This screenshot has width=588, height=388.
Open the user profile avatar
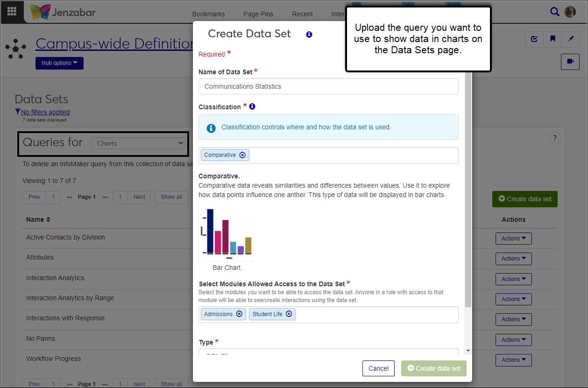click(570, 12)
